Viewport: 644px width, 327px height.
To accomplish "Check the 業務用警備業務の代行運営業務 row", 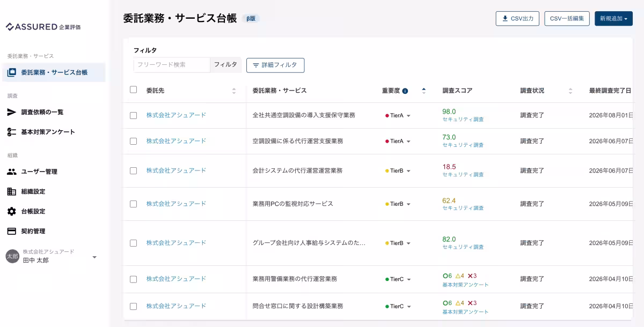I will click(133, 279).
